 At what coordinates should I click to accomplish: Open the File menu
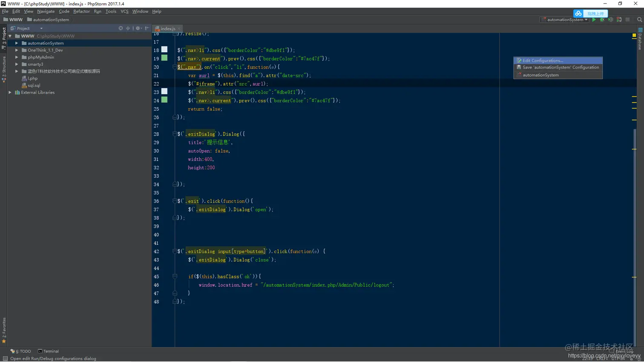5,11
